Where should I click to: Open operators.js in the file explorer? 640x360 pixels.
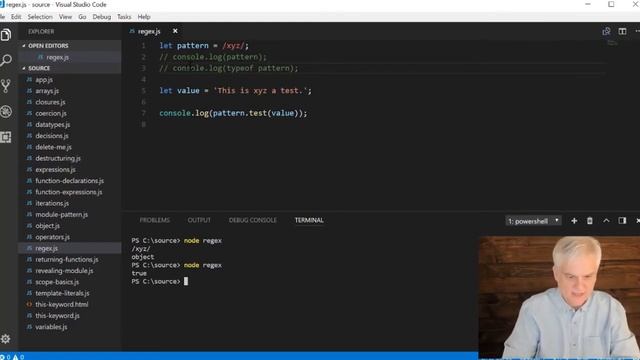tap(52, 237)
